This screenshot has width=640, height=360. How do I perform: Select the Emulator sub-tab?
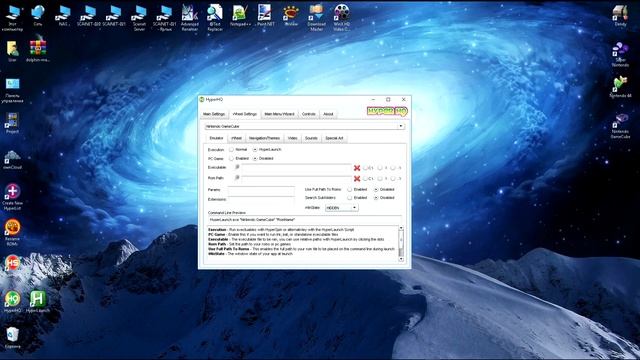pyautogui.click(x=216, y=138)
